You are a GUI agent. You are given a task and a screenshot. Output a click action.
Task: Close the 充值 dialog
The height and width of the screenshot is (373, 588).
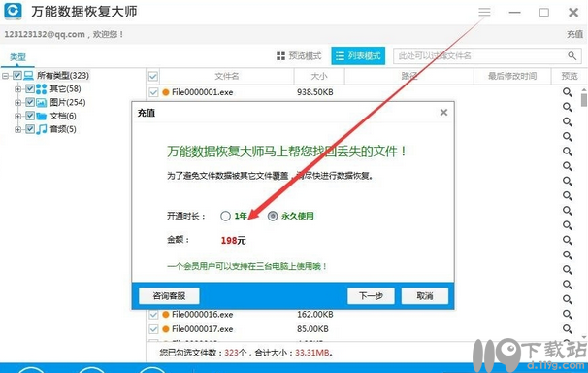coord(443,113)
